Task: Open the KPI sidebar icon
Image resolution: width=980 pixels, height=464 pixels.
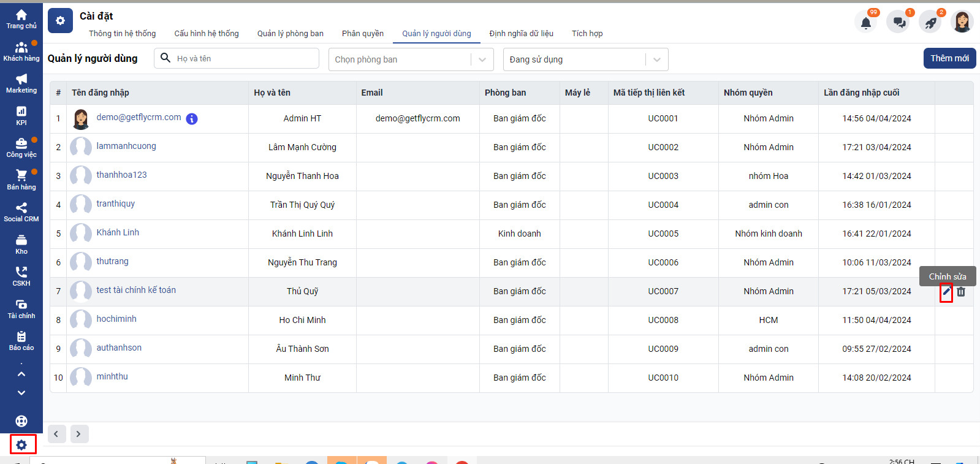Action: tap(21, 111)
